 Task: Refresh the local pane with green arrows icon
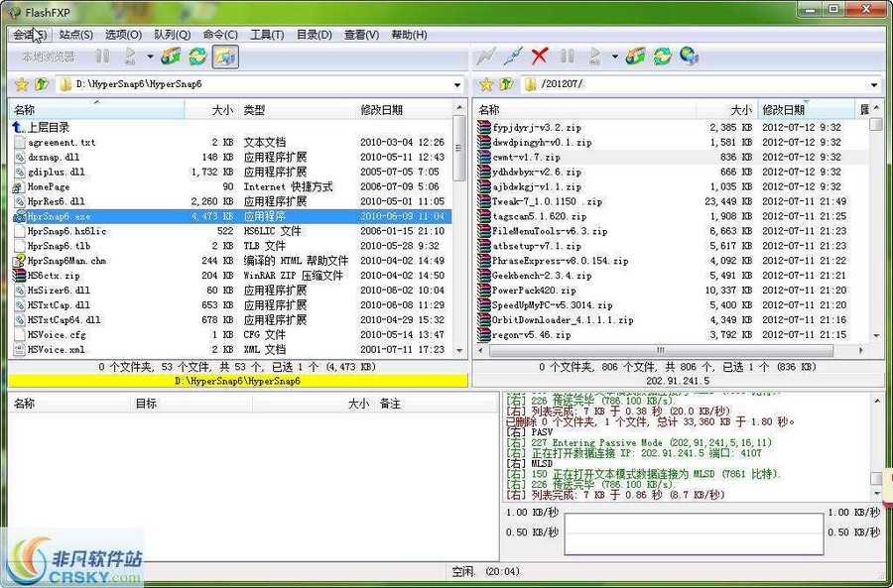point(197,56)
